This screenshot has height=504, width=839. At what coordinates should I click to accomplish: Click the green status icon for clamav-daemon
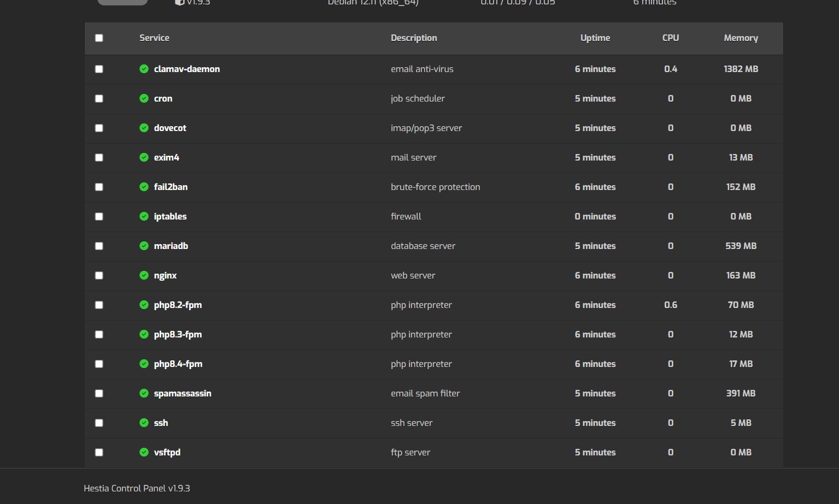click(x=144, y=69)
